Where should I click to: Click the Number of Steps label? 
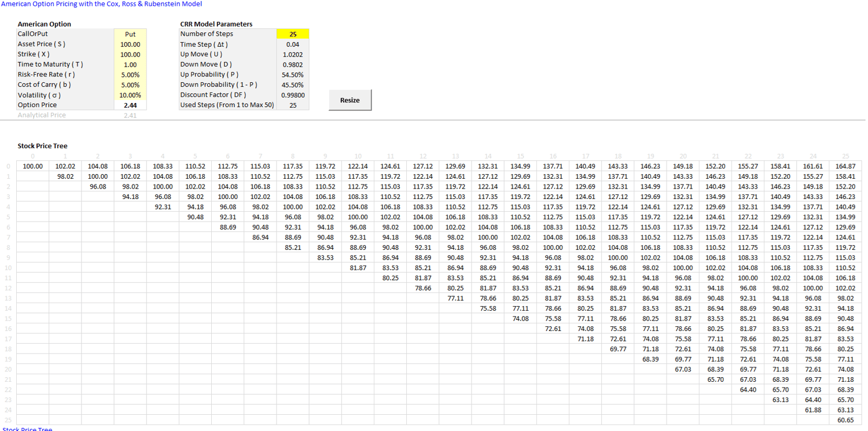pos(207,34)
